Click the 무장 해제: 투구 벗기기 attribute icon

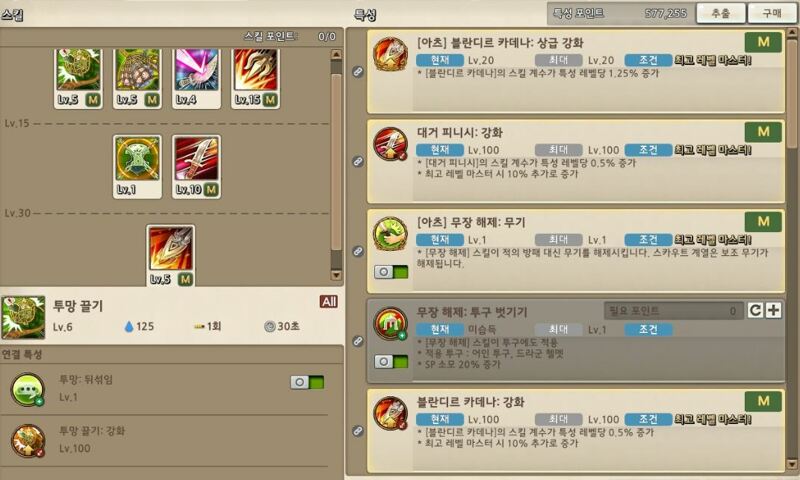tap(390, 323)
